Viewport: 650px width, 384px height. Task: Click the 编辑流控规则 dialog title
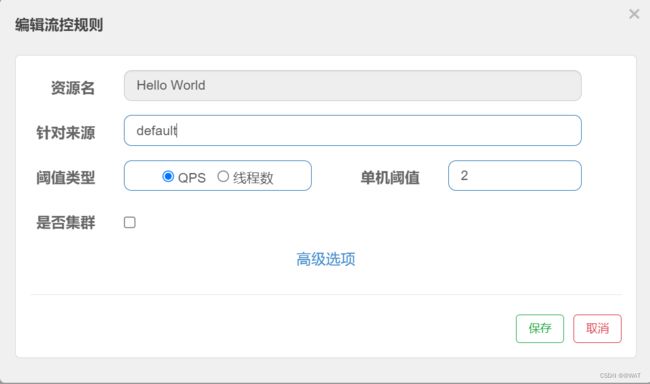pyautogui.click(x=59, y=25)
